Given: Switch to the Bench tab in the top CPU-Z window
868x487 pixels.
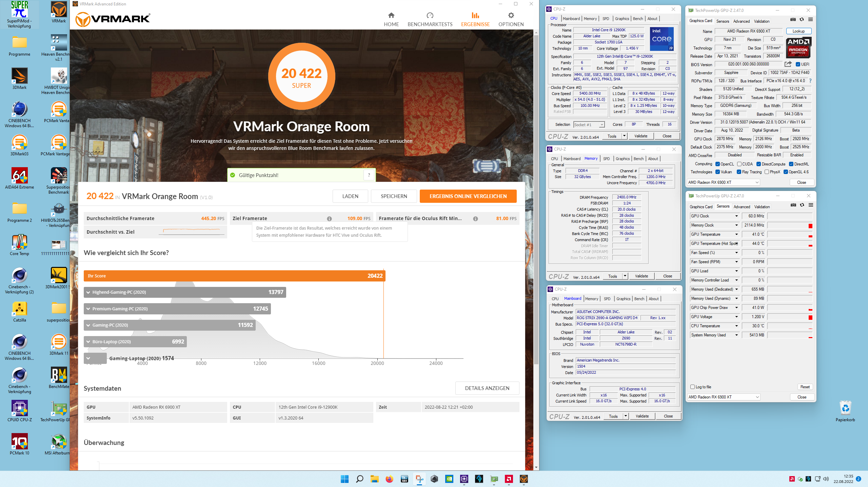Looking at the screenshot, I should (638, 19).
